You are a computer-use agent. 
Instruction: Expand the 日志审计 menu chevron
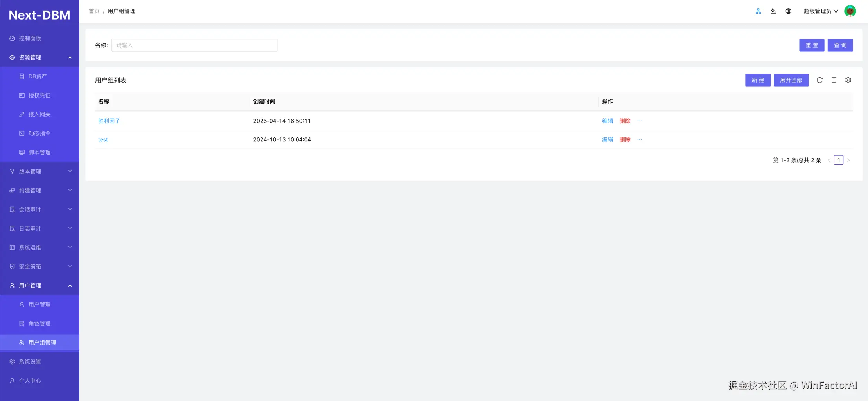[x=70, y=228]
